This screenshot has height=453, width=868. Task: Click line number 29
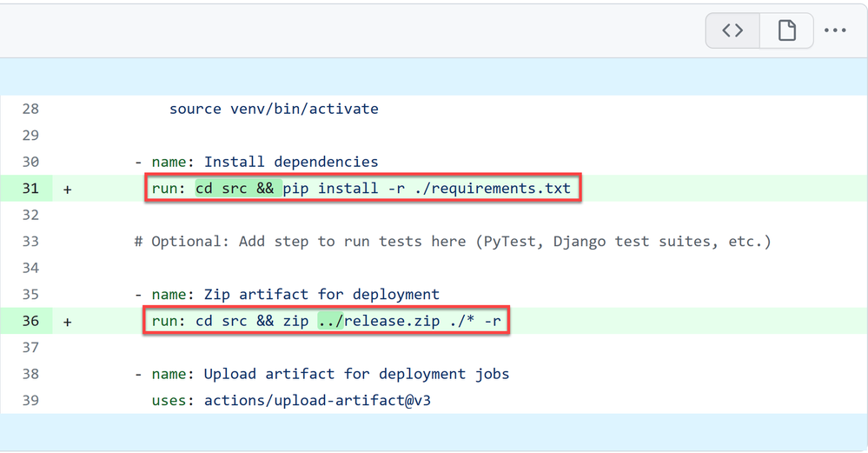coord(30,136)
